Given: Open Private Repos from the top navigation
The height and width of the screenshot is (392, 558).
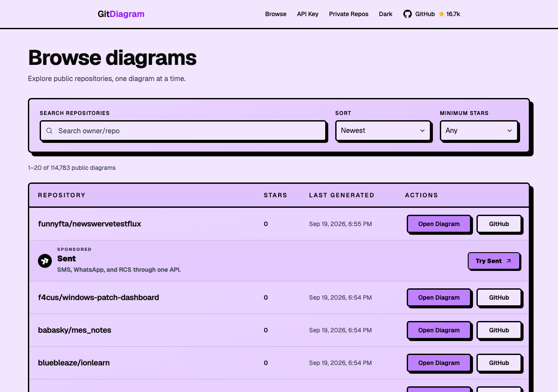Looking at the screenshot, I should [349, 14].
